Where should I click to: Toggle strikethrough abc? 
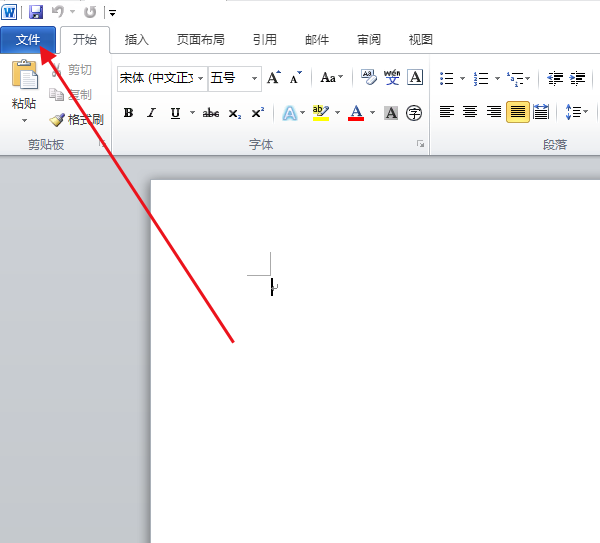211,113
